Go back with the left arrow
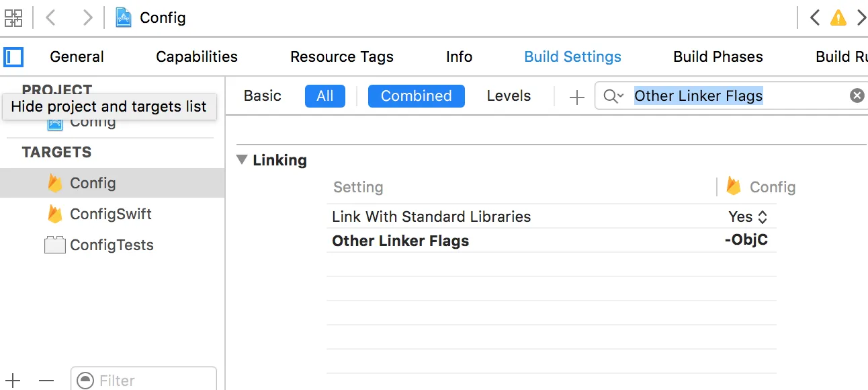 (x=51, y=17)
